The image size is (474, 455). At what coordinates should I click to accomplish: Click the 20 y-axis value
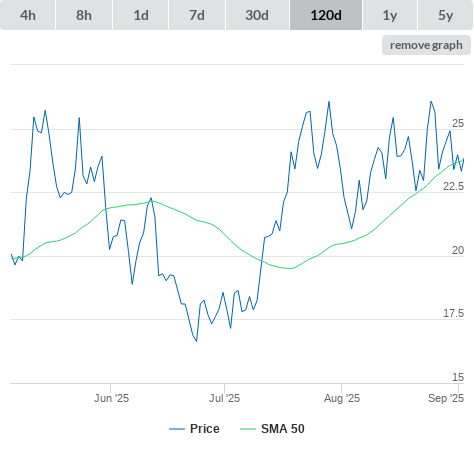(458, 250)
